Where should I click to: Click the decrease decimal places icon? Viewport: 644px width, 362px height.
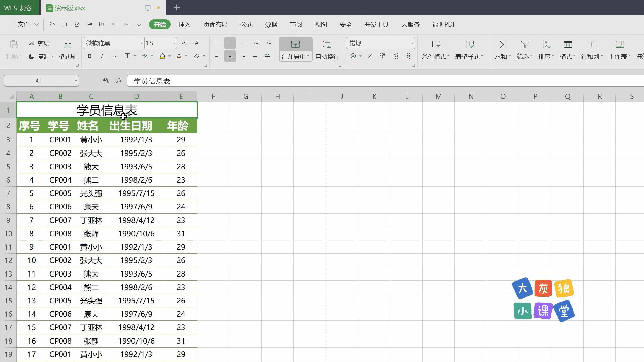(409, 56)
